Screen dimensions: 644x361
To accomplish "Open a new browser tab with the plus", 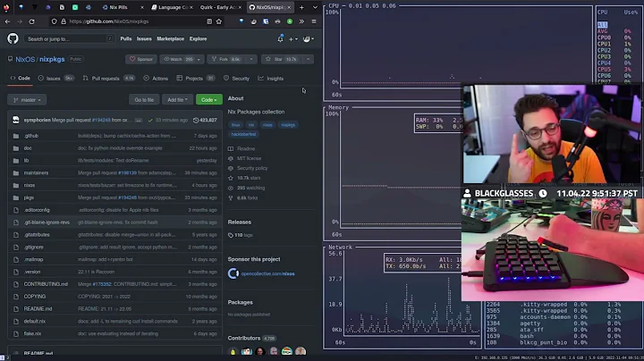I will 301,7.
